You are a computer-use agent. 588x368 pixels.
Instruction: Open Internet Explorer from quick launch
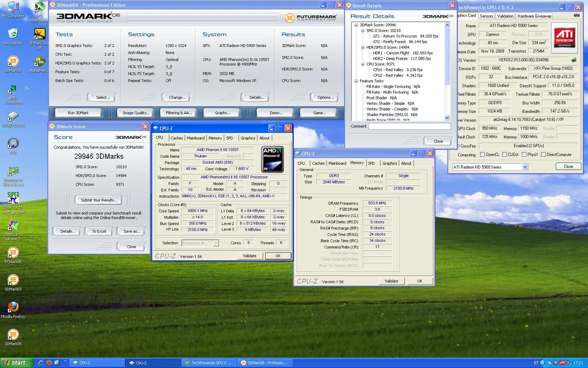[41, 362]
